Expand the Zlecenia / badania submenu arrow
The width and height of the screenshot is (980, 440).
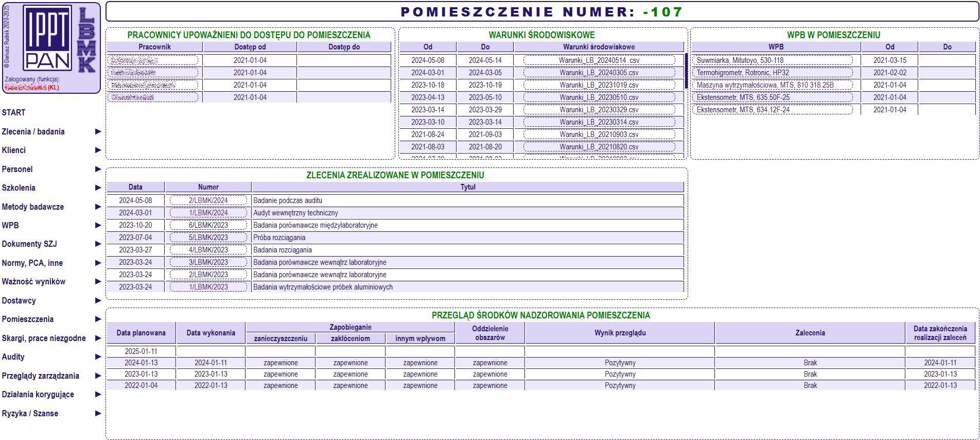coord(98,131)
